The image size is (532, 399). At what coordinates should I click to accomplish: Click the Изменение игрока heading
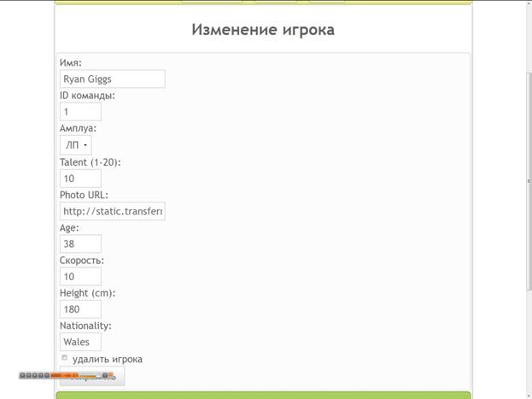263,30
